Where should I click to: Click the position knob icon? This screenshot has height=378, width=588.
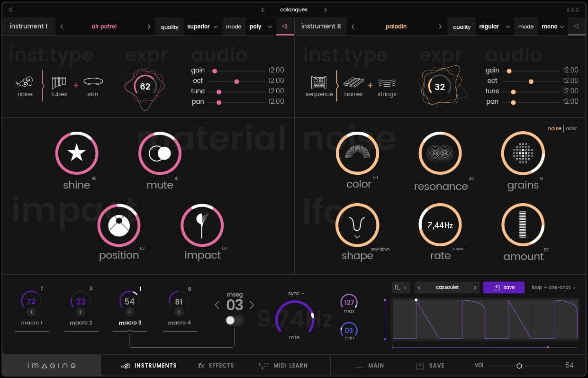(x=118, y=225)
